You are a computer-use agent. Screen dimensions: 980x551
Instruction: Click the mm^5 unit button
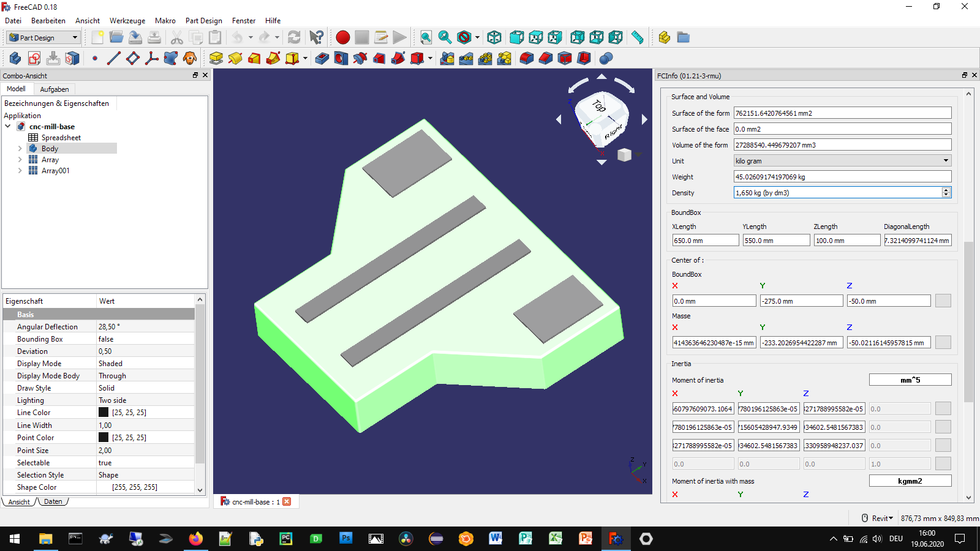(x=910, y=380)
